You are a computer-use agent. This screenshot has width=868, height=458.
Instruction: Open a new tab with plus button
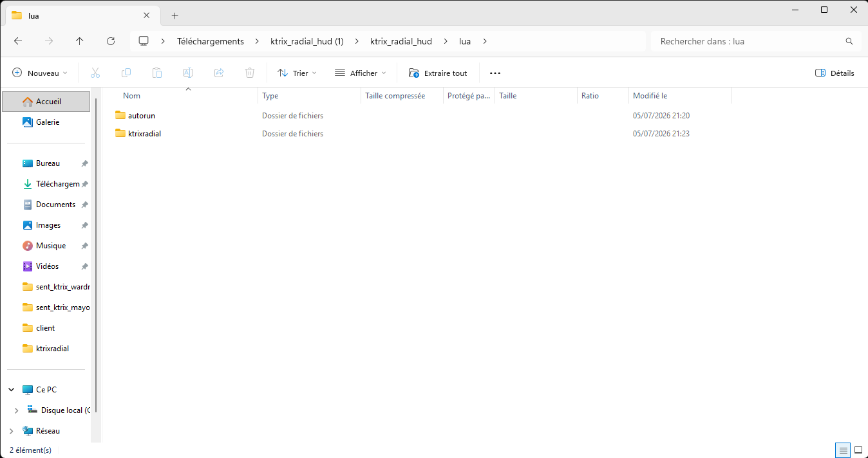click(175, 15)
